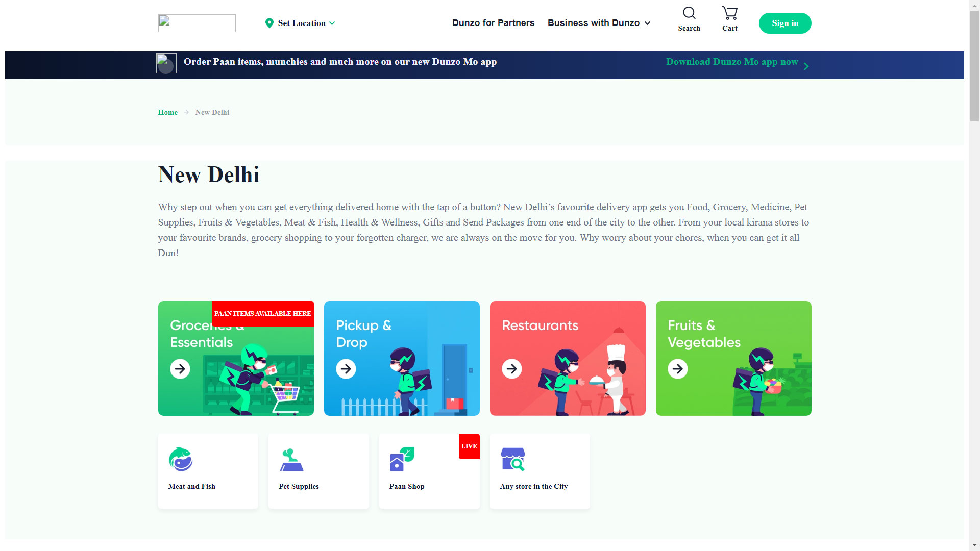Image resolution: width=980 pixels, height=551 pixels.
Task: Click the Sign in button
Action: pos(785,23)
